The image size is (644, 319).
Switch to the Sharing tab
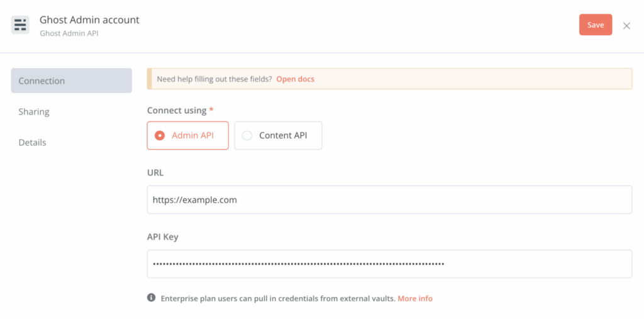[x=34, y=111]
